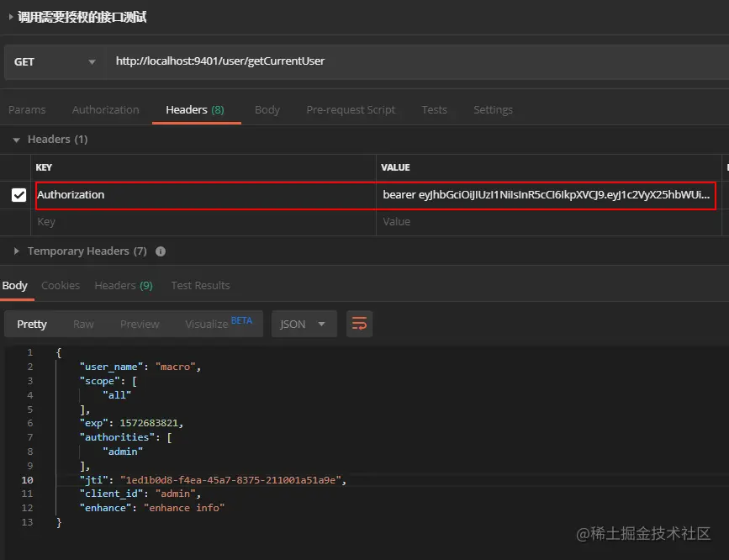Viewport: 729px width, 560px height.
Task: Click the "scope" key in response
Action: click(99, 382)
